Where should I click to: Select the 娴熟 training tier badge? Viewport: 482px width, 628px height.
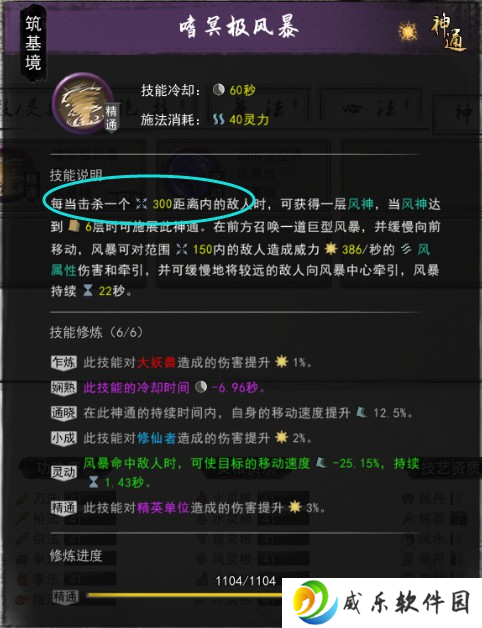(x=64, y=388)
